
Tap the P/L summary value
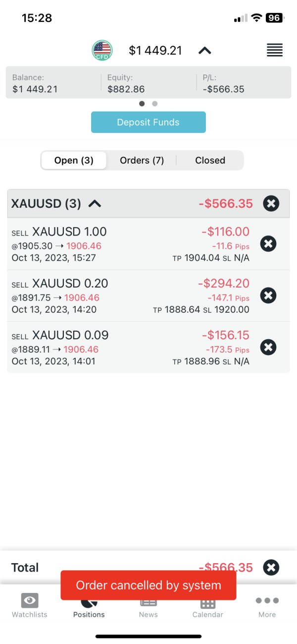(224, 89)
